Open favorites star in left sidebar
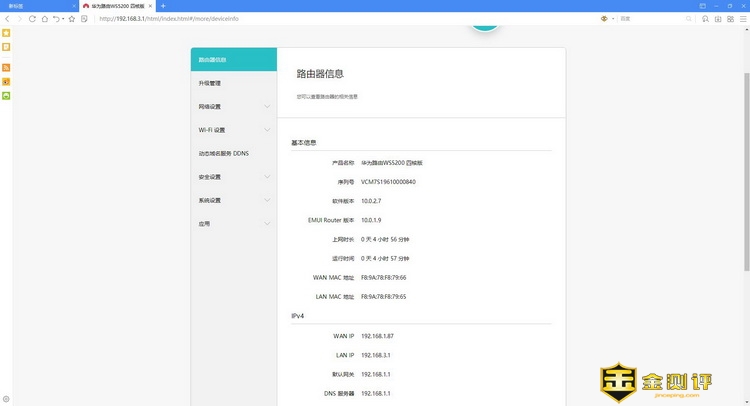Screen dimensions: 750x406 [6, 33]
